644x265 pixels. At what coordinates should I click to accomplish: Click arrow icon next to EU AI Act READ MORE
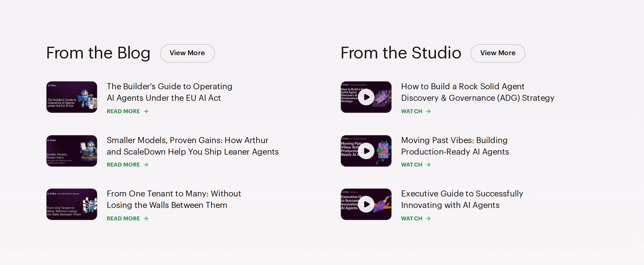point(146,112)
